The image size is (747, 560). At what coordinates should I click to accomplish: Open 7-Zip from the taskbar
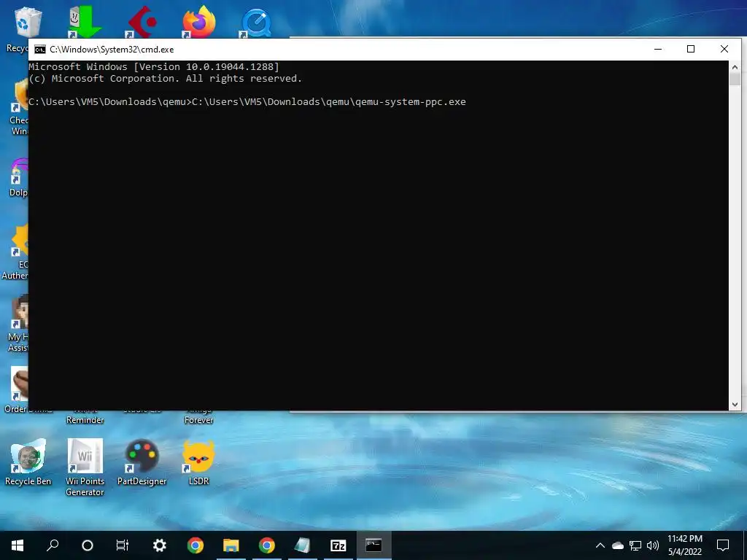[x=338, y=545]
